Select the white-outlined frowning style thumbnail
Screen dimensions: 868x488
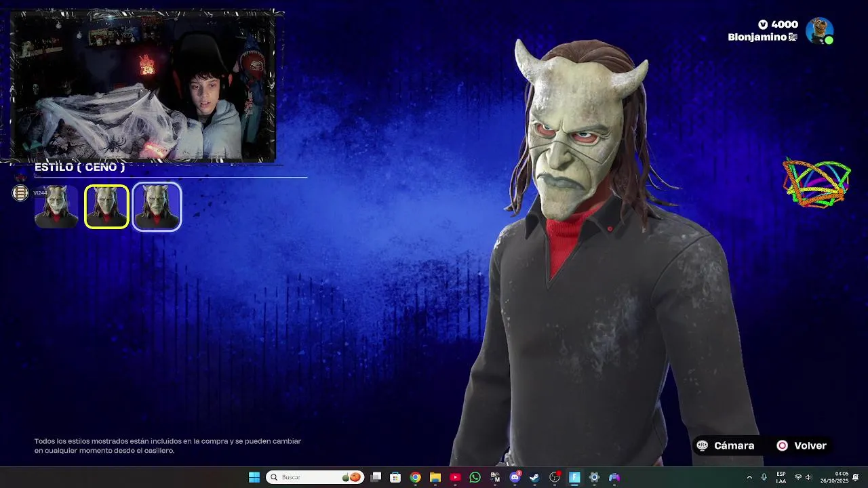pyautogui.click(x=157, y=207)
